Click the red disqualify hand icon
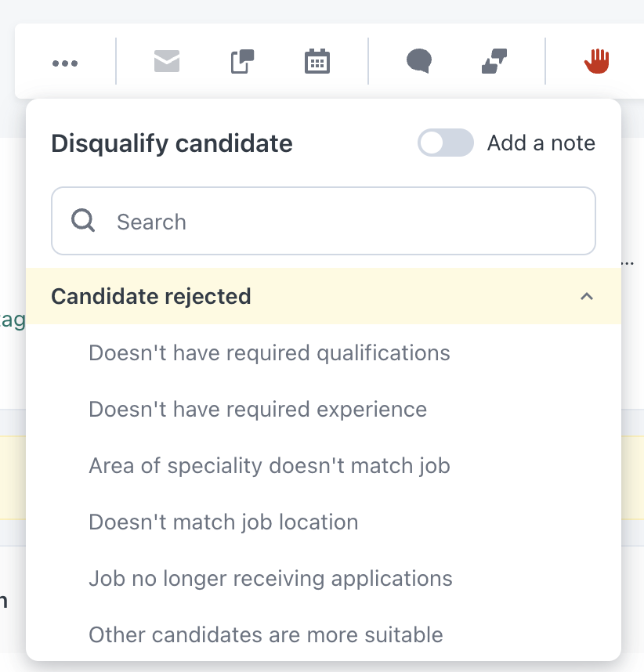The height and width of the screenshot is (672, 644). 597,61
